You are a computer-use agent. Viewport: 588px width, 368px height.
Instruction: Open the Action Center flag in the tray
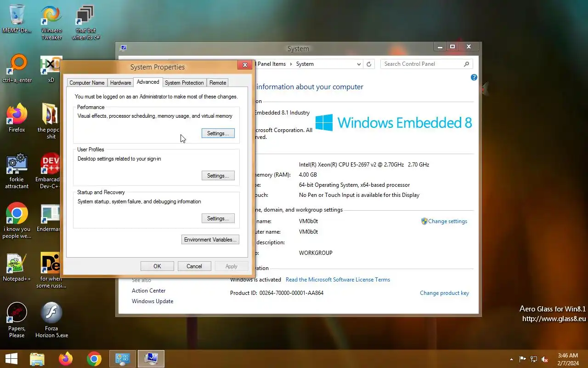[x=523, y=359]
